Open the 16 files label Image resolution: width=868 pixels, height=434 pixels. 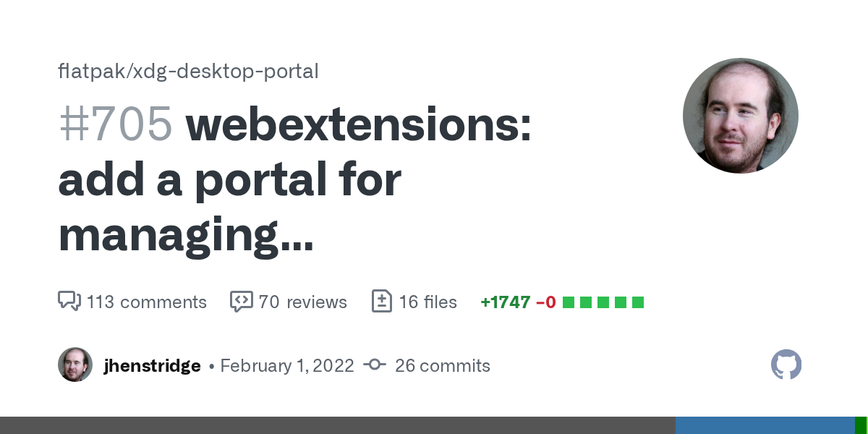pyautogui.click(x=428, y=302)
